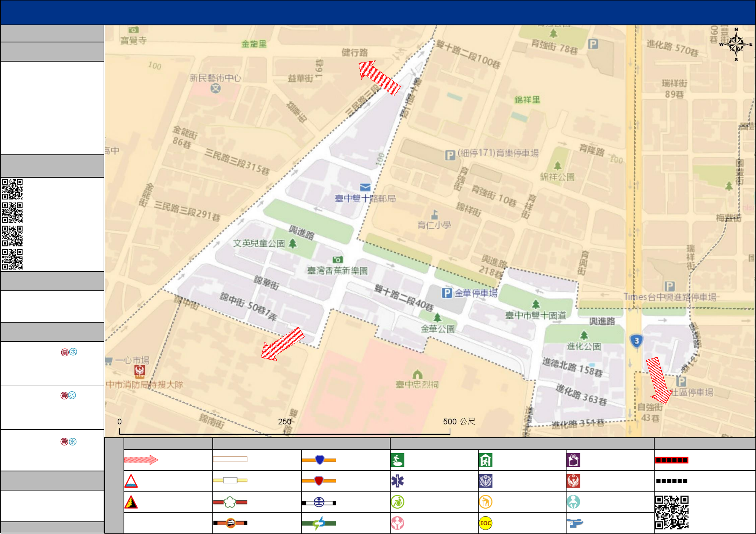Click the bottommost QR code in left panel
The image size is (756, 534).
tap(13, 259)
